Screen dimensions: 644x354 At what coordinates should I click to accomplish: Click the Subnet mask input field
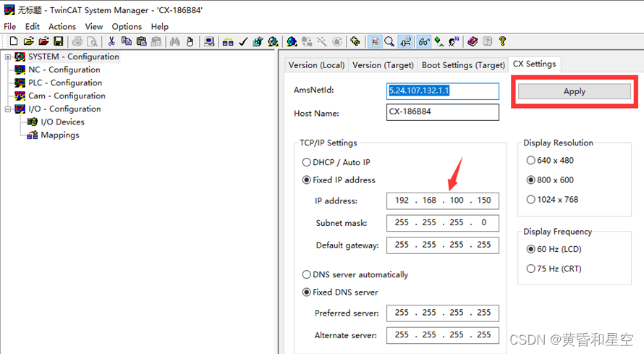point(443,223)
